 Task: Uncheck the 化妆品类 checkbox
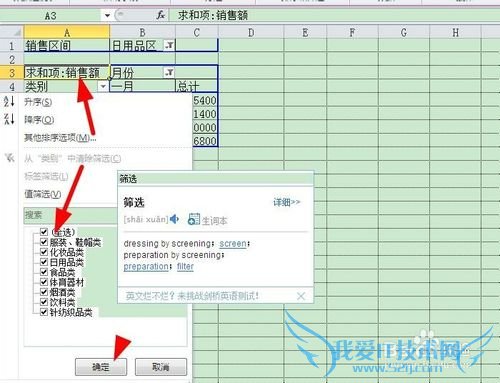coord(44,252)
